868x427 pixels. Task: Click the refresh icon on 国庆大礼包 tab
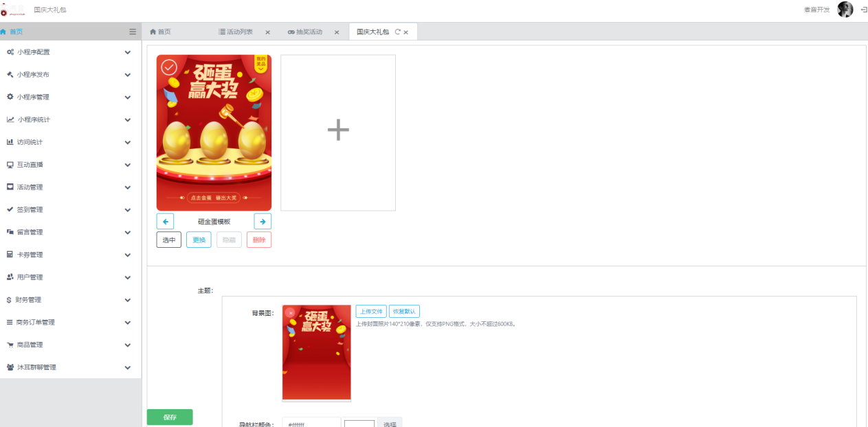point(397,32)
